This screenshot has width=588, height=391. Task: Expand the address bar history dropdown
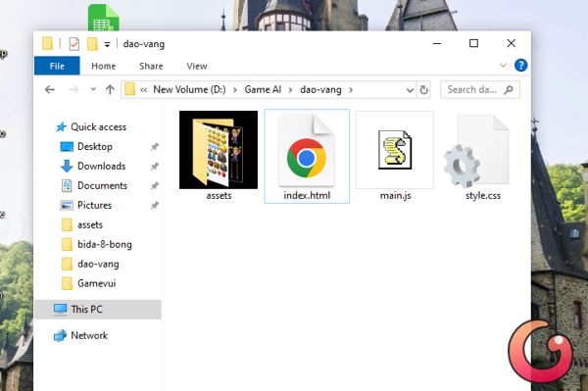(x=410, y=90)
